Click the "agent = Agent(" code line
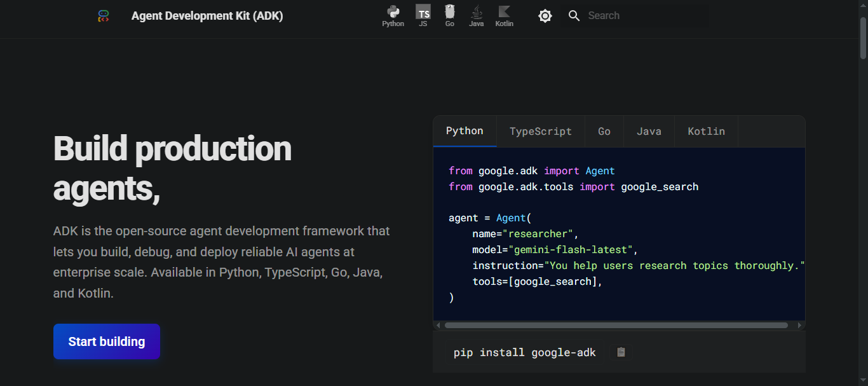Image resolution: width=868 pixels, height=386 pixels. (x=490, y=218)
